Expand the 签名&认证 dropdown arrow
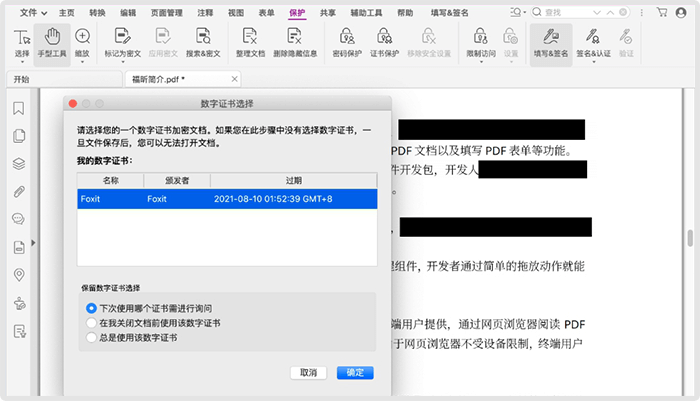 point(593,62)
